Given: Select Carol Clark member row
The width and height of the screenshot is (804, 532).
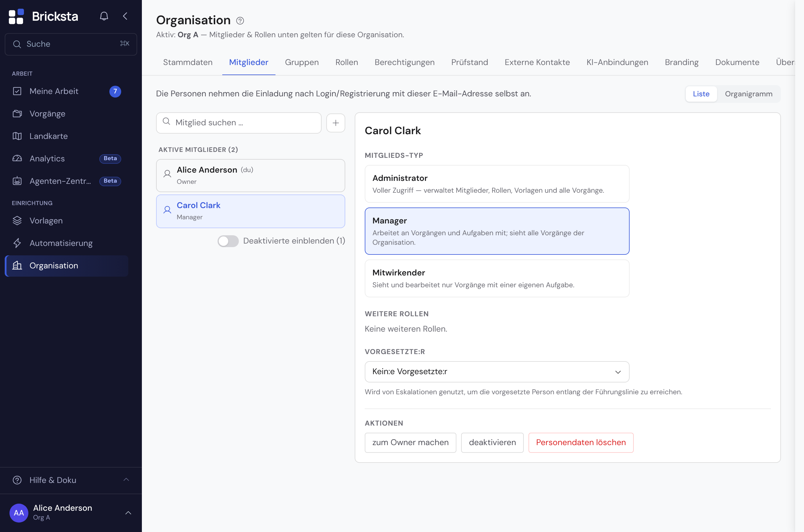Looking at the screenshot, I should (250, 211).
